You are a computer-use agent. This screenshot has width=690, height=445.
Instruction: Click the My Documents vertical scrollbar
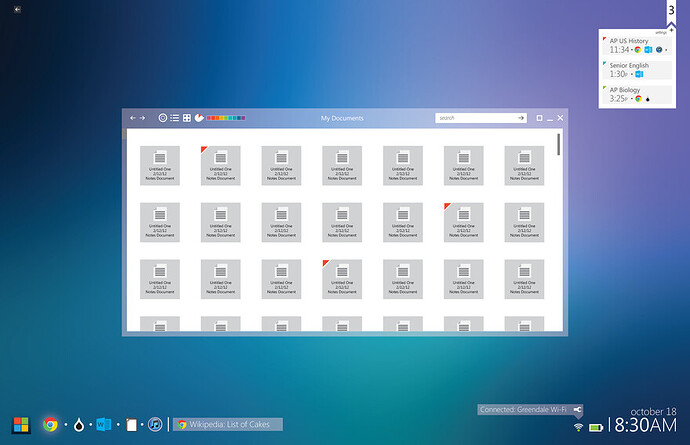pos(558,144)
